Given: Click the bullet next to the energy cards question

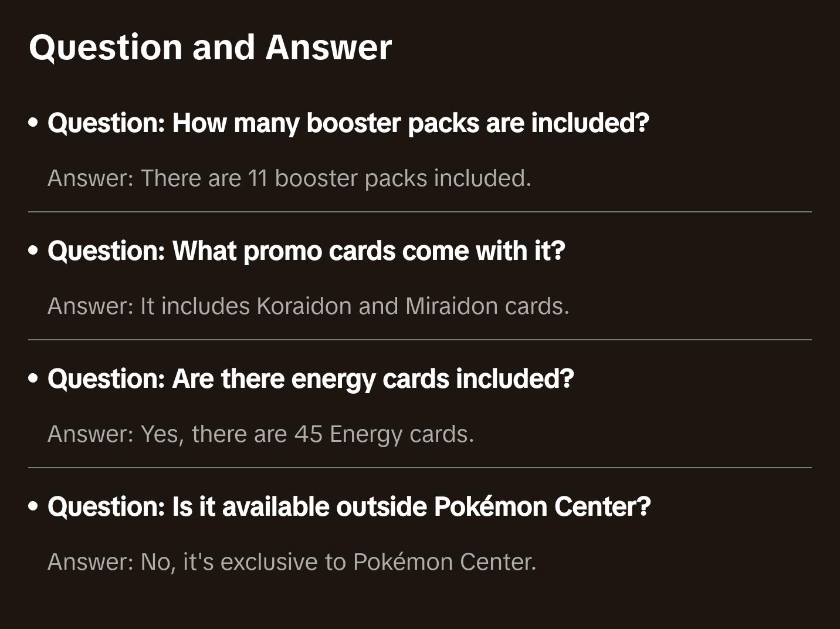Looking at the screenshot, I should tap(33, 379).
